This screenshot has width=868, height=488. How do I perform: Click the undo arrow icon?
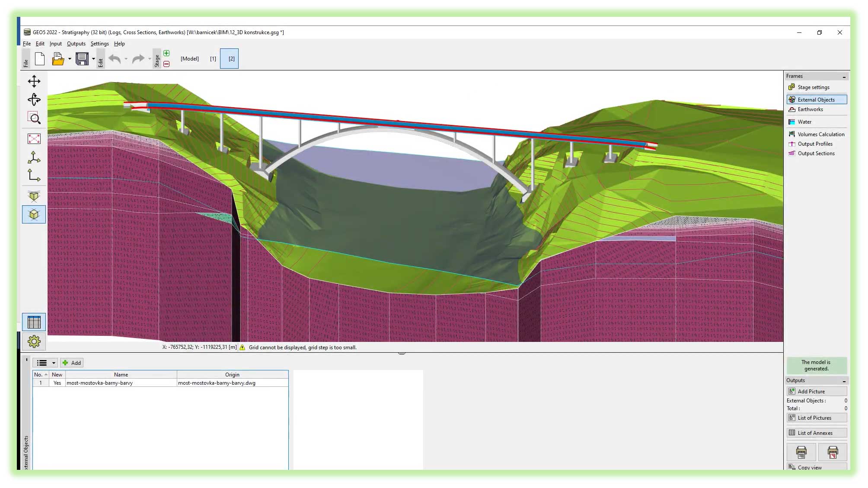115,59
